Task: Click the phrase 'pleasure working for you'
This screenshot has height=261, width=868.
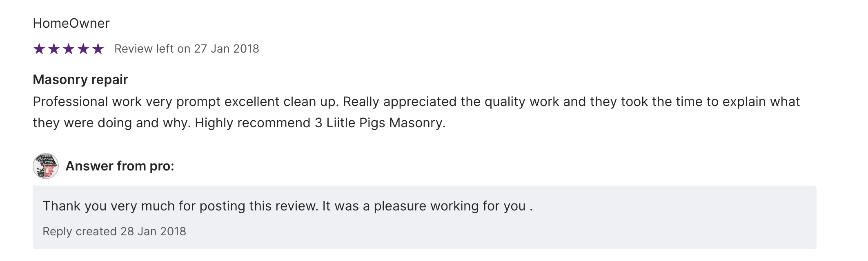Action: click(x=449, y=206)
